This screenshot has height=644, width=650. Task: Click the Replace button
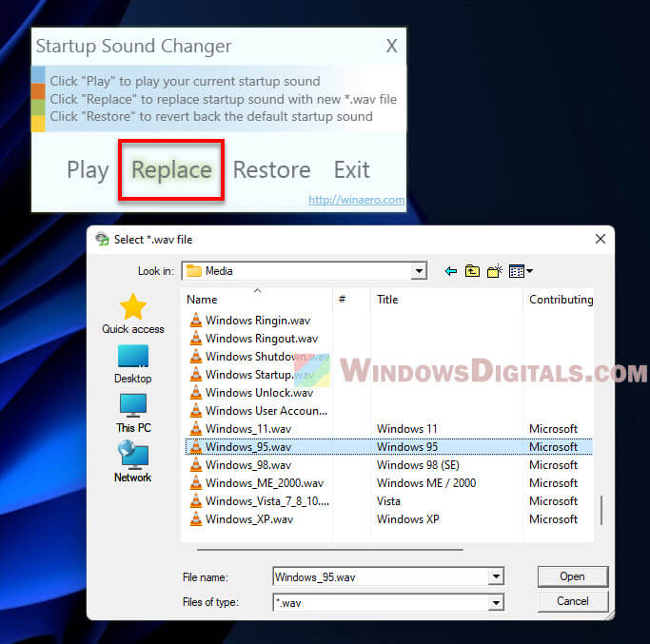point(171,170)
